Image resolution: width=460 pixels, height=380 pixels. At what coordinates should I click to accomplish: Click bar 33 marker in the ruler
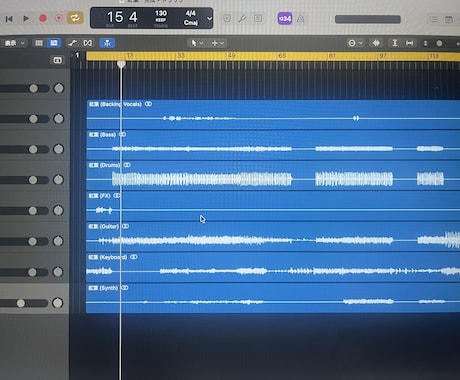point(181,56)
